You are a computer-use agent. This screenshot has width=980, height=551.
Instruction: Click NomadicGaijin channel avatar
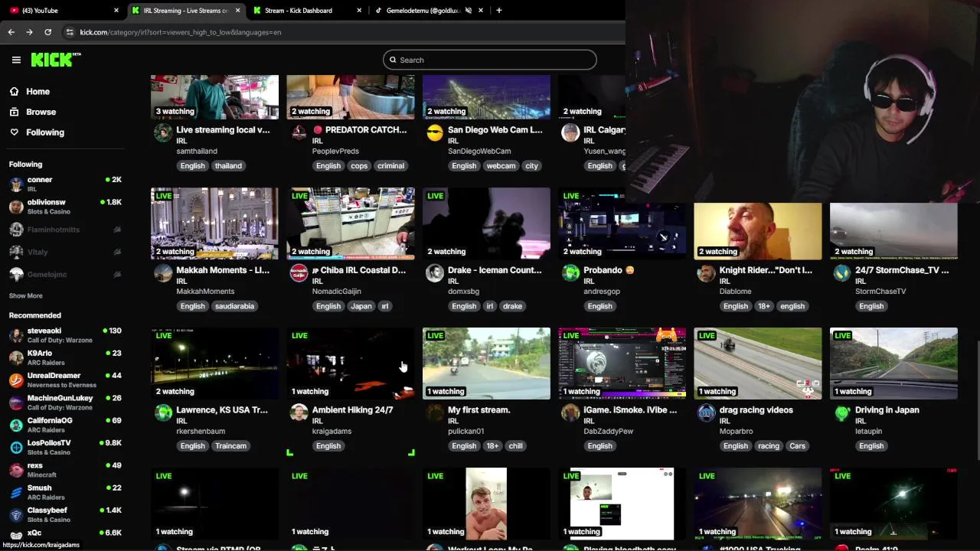pyautogui.click(x=299, y=273)
